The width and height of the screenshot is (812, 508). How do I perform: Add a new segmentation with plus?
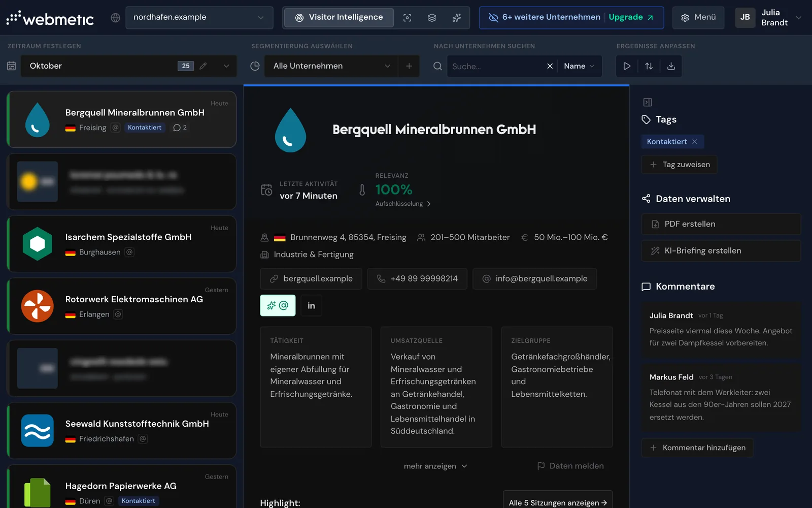pyautogui.click(x=409, y=66)
